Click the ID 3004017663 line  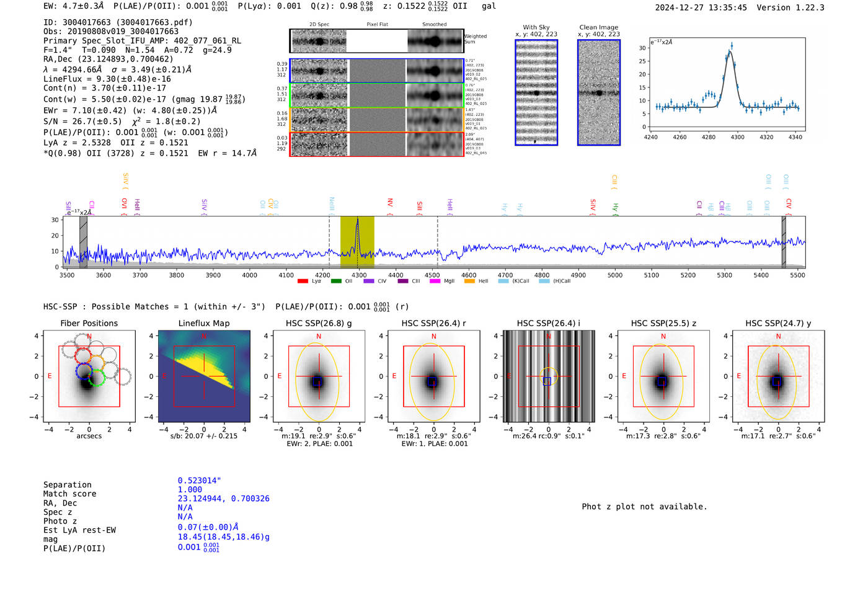tap(118, 22)
